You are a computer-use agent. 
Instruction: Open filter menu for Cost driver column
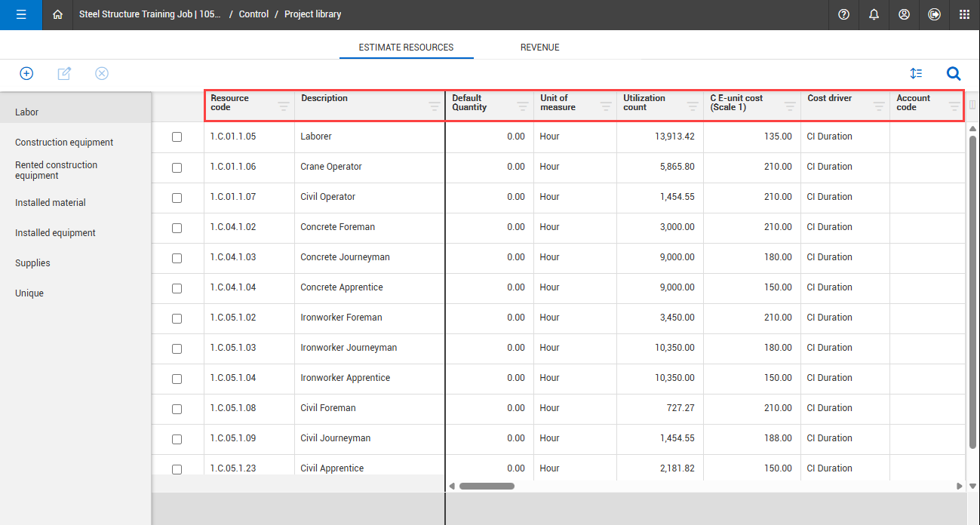(878, 106)
